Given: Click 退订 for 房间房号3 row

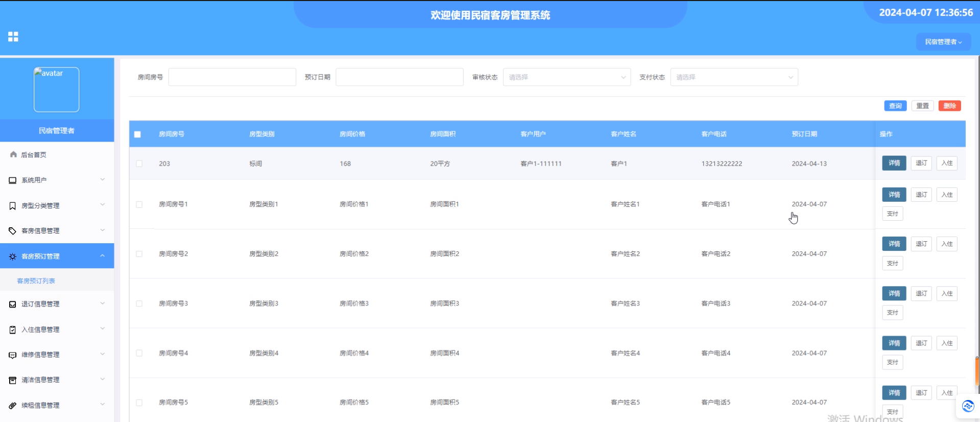Looking at the screenshot, I should (921, 293).
